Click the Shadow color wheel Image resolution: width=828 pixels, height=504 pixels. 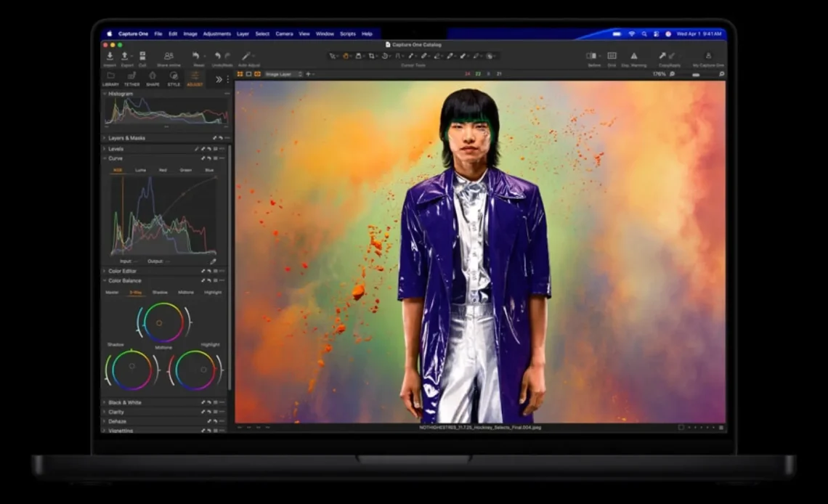click(x=132, y=370)
